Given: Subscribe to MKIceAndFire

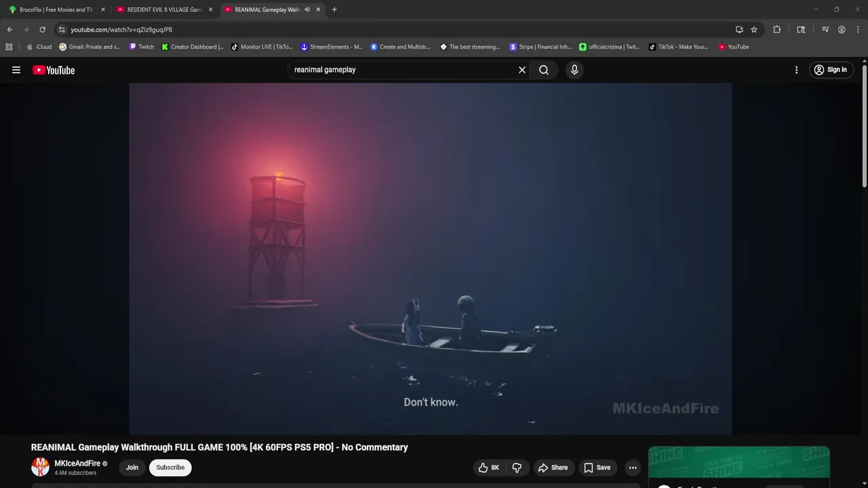Looking at the screenshot, I should [170, 468].
